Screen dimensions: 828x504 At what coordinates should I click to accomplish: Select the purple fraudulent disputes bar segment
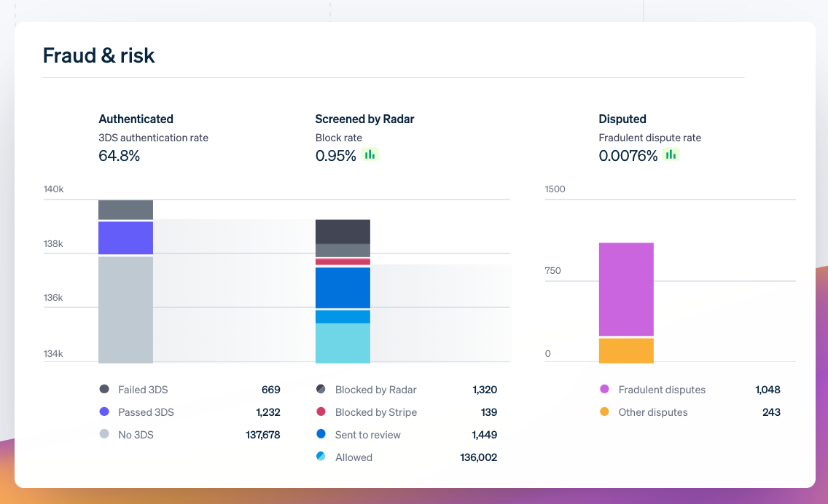click(x=626, y=289)
